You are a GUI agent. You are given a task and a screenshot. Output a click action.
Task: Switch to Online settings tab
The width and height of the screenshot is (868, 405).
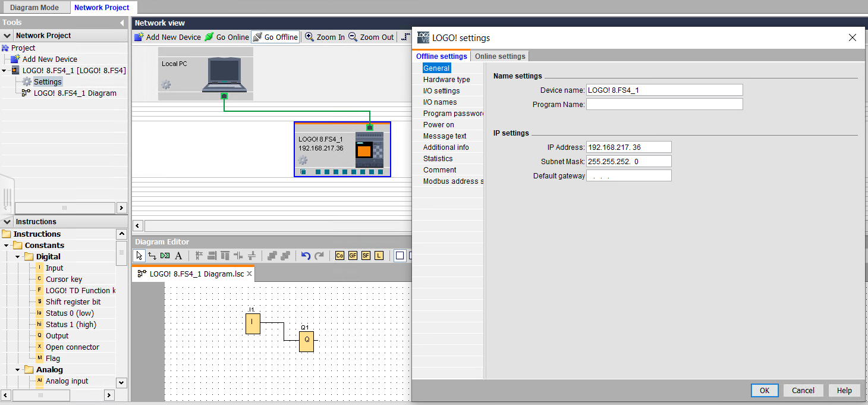click(499, 56)
